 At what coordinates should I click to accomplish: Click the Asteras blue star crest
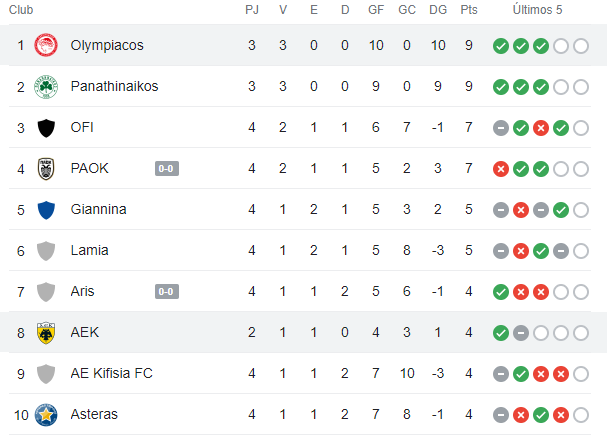click(46, 414)
